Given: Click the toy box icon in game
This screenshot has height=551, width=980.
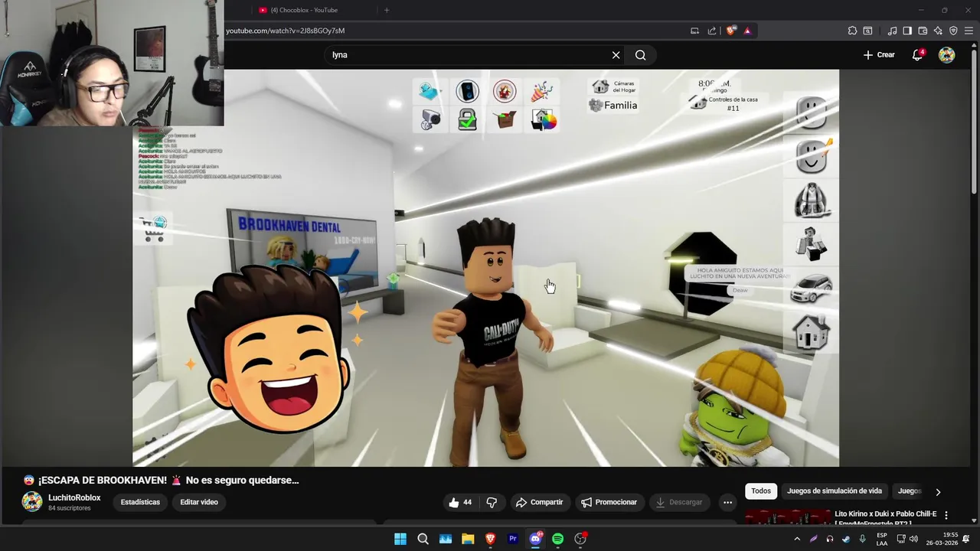Looking at the screenshot, I should (505, 119).
